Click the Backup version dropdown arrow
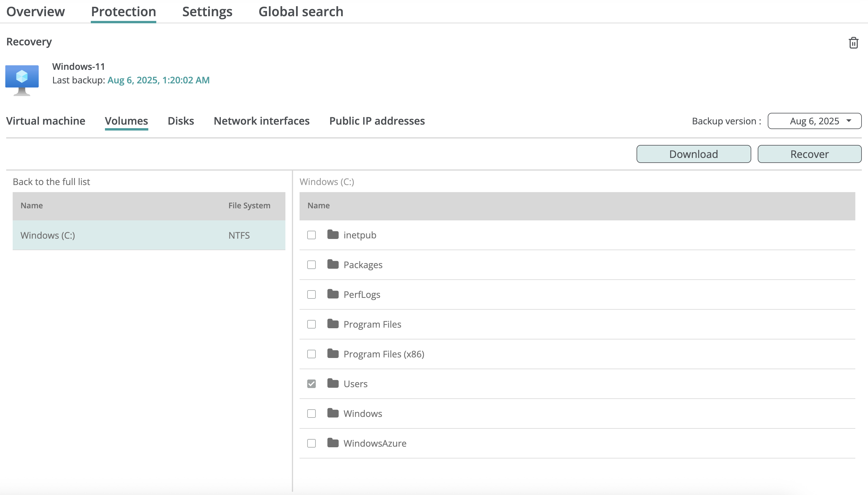Viewport: 868px width, 495px height. (x=849, y=121)
